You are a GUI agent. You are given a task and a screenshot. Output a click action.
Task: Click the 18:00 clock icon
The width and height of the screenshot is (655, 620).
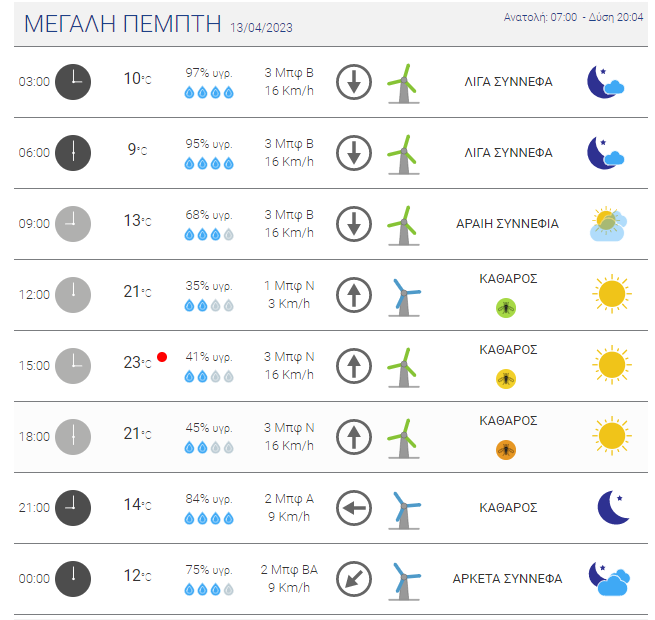click(x=73, y=437)
